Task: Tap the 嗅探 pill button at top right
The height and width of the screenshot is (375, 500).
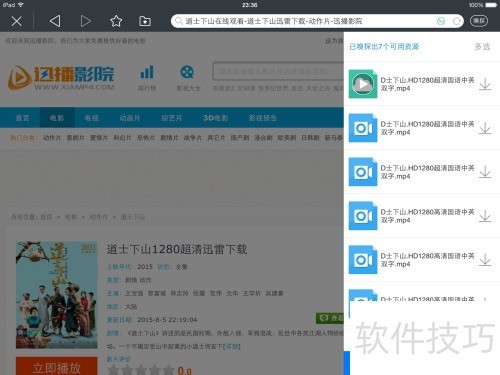Action: click(479, 21)
